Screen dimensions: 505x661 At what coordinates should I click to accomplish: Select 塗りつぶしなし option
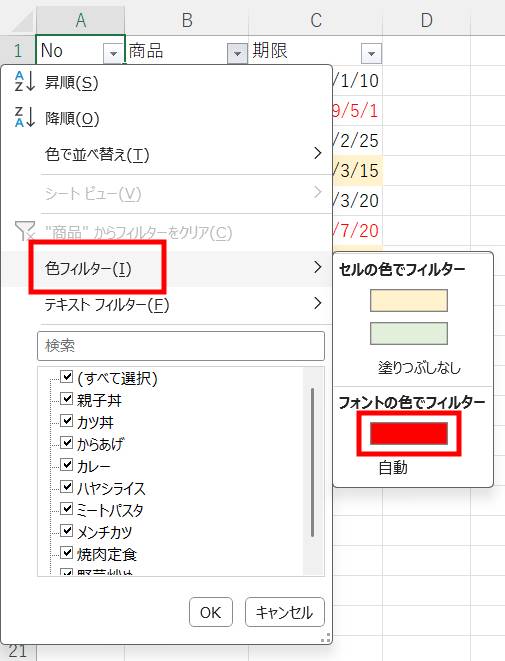click(x=419, y=368)
